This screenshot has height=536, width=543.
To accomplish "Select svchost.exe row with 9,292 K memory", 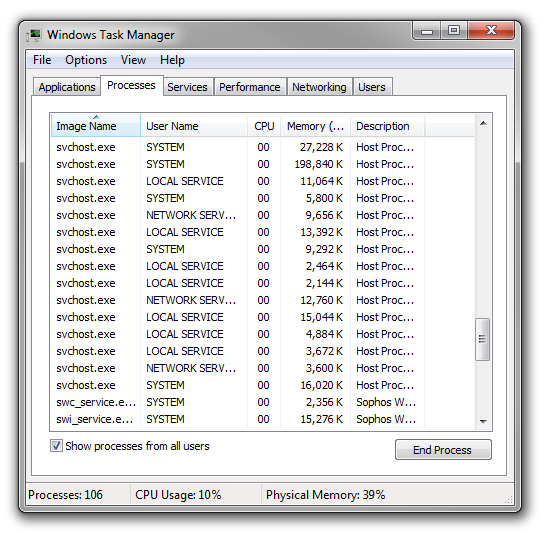I will [262, 249].
